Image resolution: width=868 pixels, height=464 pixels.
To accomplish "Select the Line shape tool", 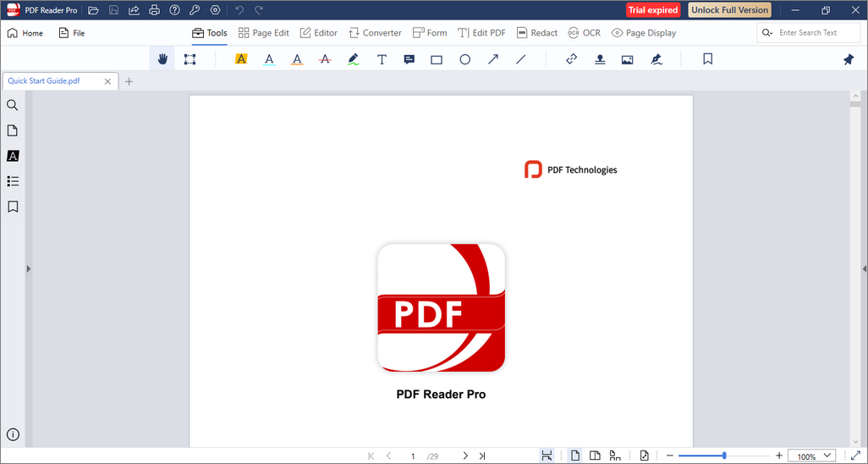I will [520, 58].
